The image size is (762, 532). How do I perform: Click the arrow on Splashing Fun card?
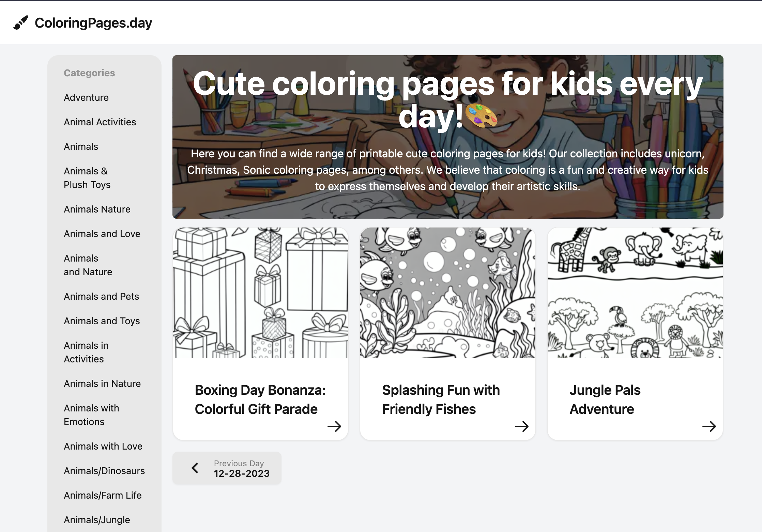521,426
